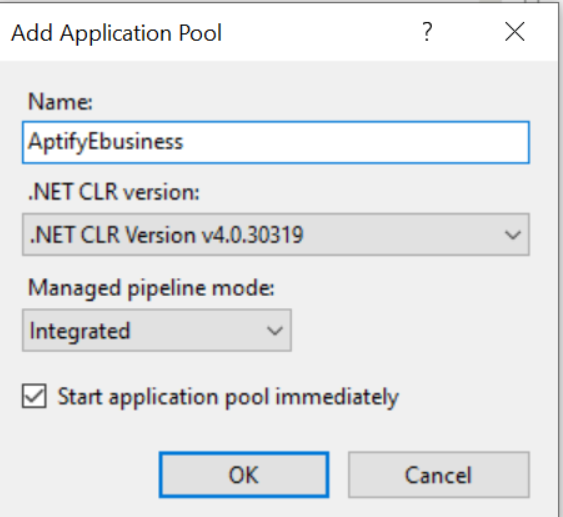Click the 'Add Application Pool' title text
The height and width of the screenshot is (517, 563).
coord(116,33)
